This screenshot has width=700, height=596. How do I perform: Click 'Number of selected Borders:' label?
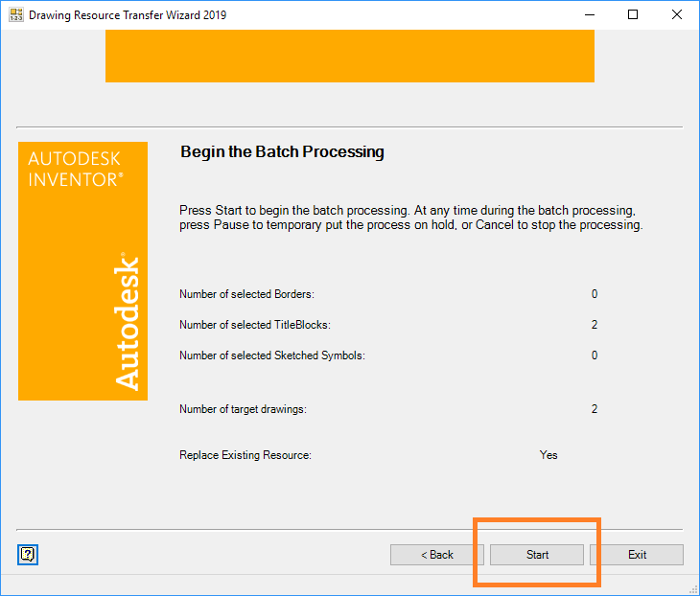(x=246, y=294)
